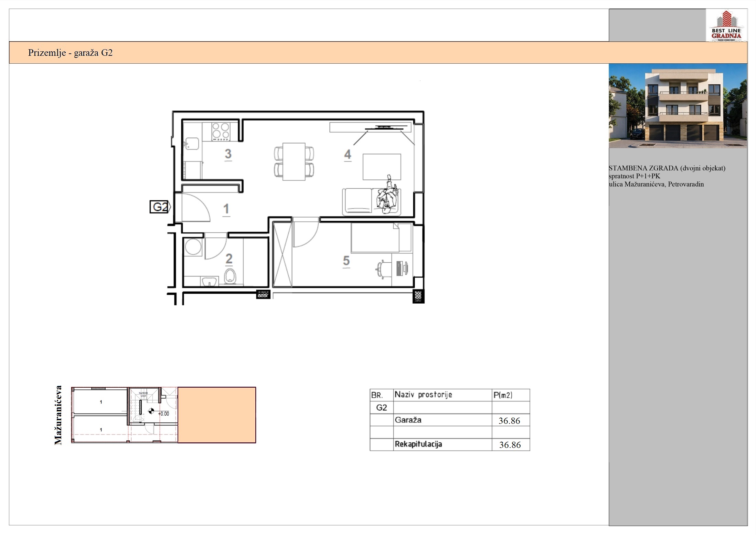Click the Garaža row in table
756x535 pixels.
click(450, 420)
